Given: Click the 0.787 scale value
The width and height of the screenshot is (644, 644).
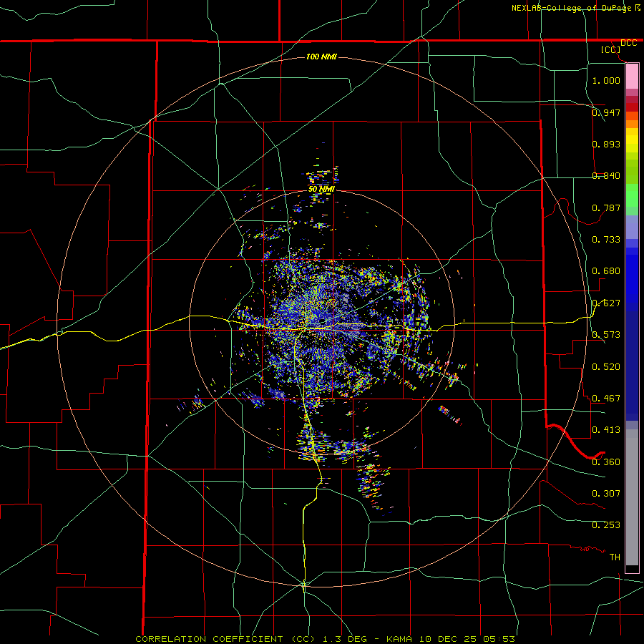Looking at the screenshot, I should coord(606,208).
